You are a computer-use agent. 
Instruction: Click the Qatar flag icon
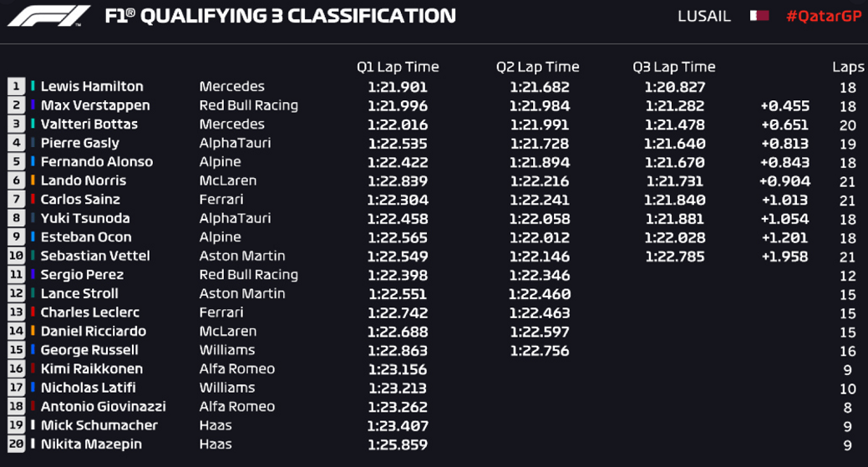759,16
